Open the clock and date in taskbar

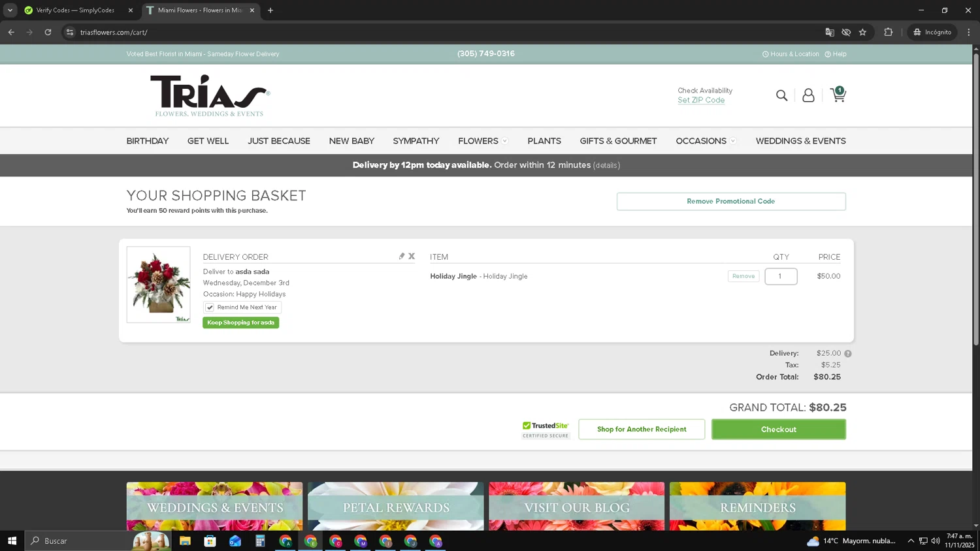click(959, 541)
